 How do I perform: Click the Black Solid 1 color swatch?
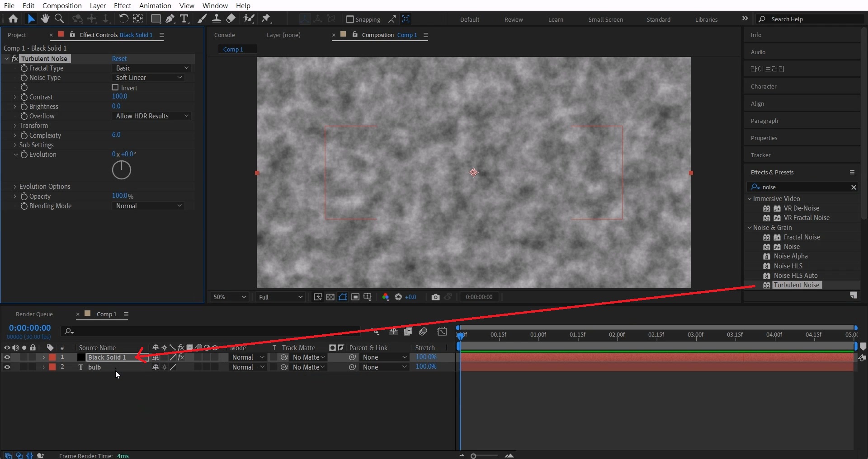(81, 357)
